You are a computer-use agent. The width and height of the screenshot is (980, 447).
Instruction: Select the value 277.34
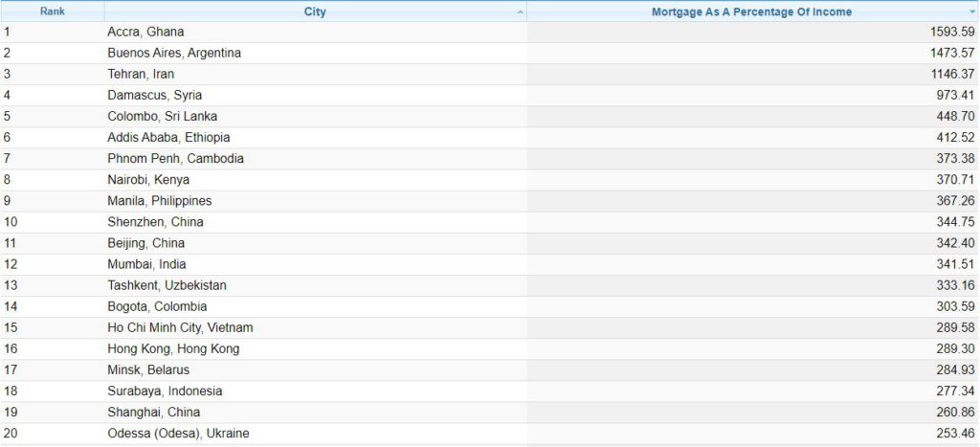pyautogui.click(x=956, y=391)
